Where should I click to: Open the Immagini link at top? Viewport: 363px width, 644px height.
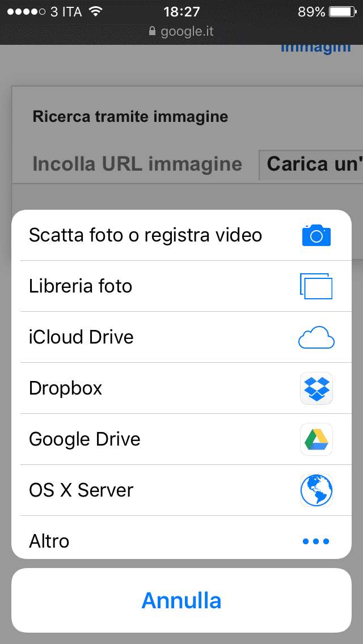[x=315, y=48]
